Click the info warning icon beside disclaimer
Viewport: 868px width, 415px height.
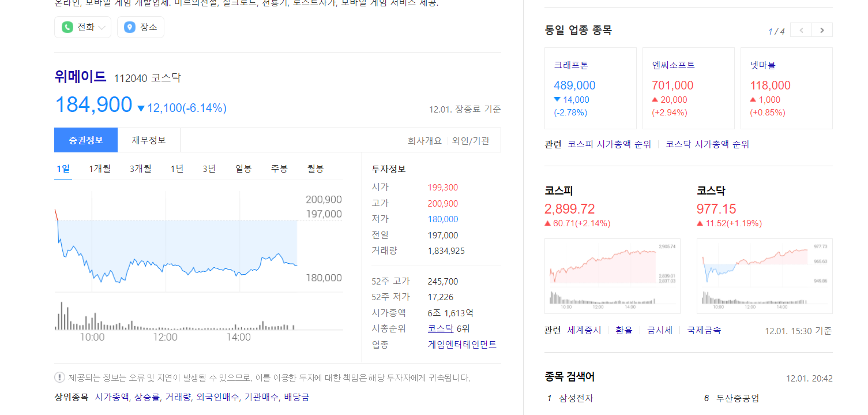click(59, 377)
